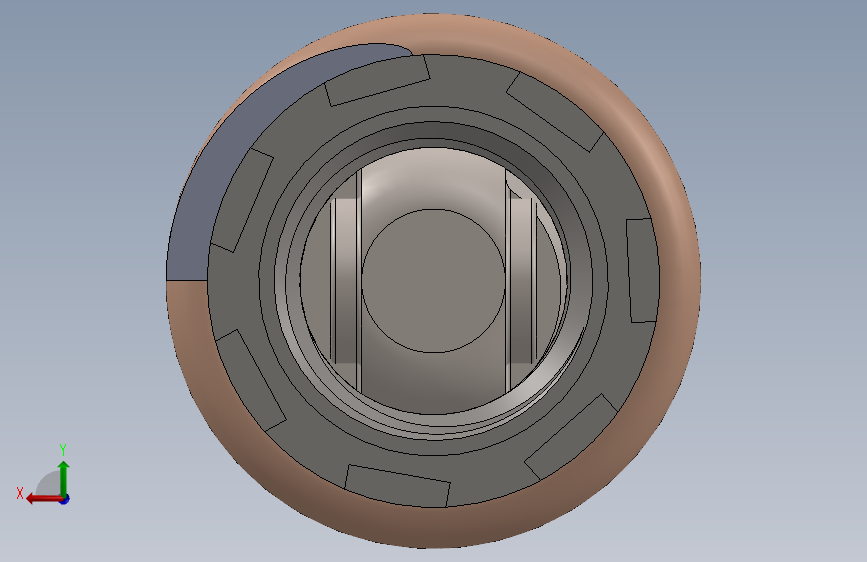
Task: Select the central circular face of the model
Action: pos(434,280)
